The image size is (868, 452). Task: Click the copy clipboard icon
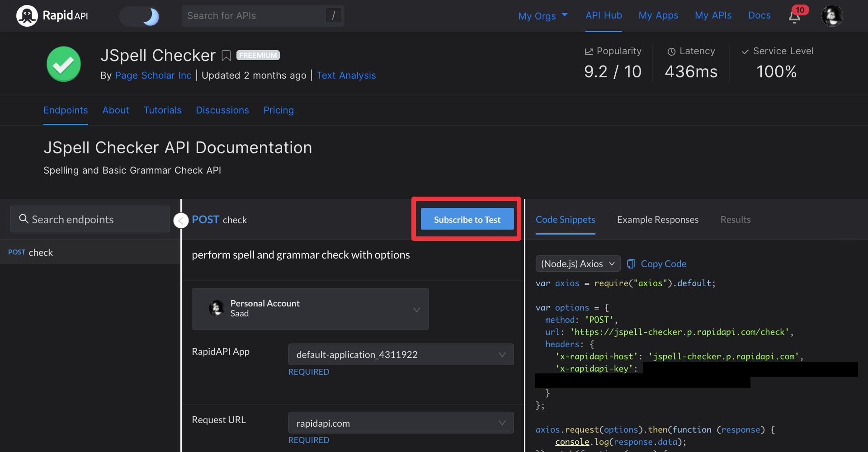(631, 264)
